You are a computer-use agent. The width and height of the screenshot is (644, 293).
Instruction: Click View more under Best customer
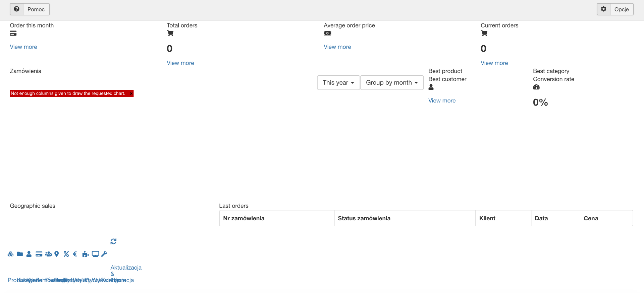point(442,100)
